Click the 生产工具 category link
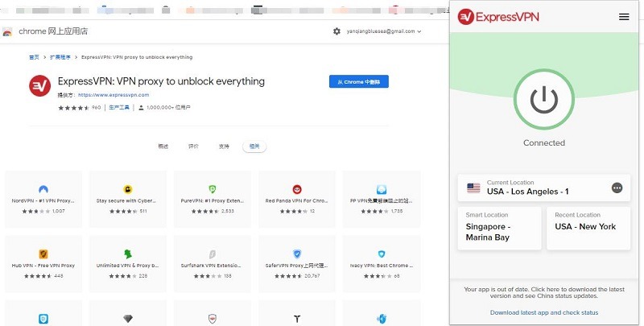 coord(119,108)
